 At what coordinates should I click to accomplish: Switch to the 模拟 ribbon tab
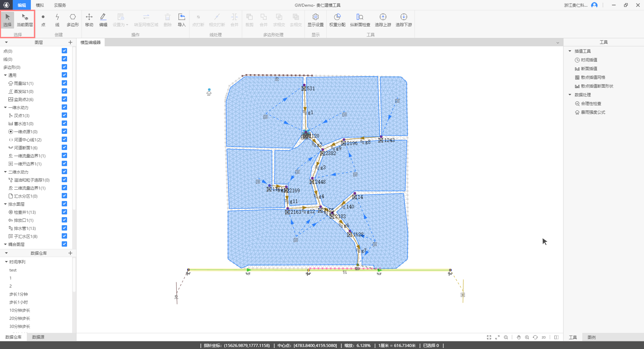(x=40, y=5)
